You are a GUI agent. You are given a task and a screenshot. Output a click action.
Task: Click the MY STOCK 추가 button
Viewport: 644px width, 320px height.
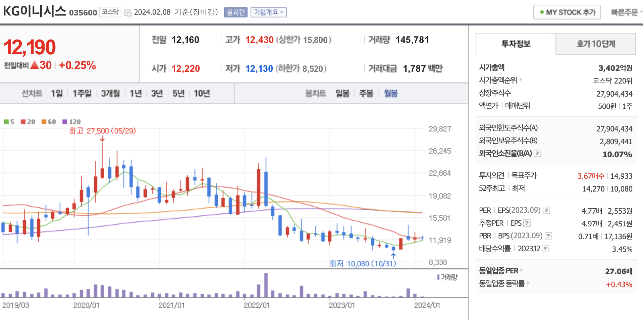567,12
